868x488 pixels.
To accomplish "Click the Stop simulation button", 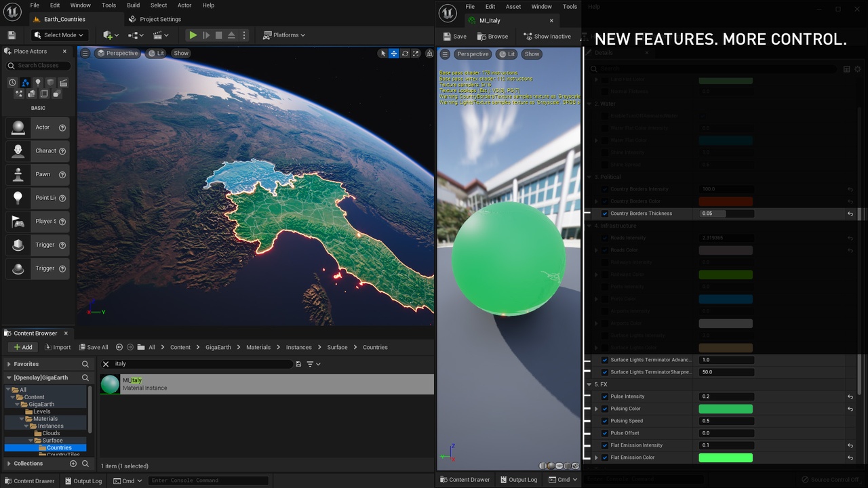I will click(218, 35).
